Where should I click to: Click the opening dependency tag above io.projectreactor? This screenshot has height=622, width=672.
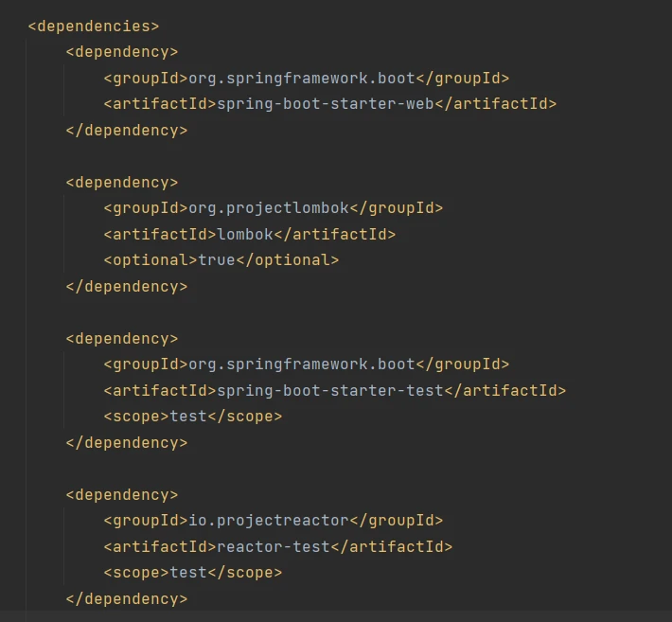121,494
